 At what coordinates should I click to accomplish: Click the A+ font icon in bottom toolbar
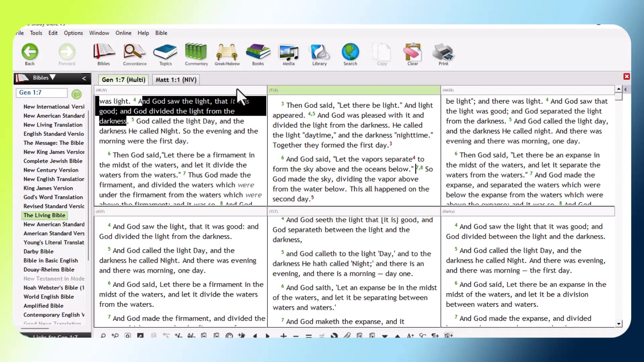[410, 335]
